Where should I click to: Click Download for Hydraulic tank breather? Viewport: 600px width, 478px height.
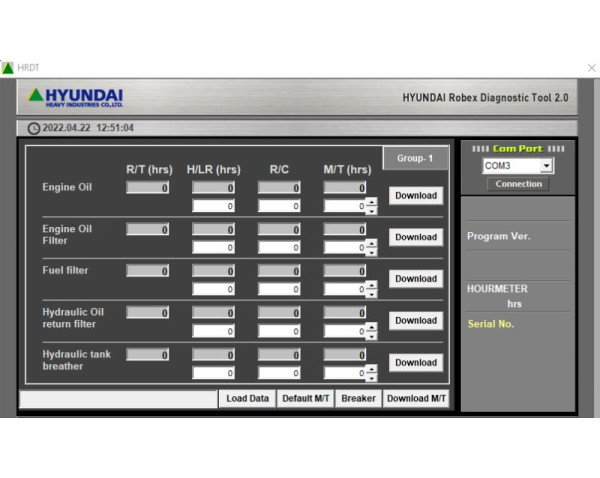click(415, 362)
